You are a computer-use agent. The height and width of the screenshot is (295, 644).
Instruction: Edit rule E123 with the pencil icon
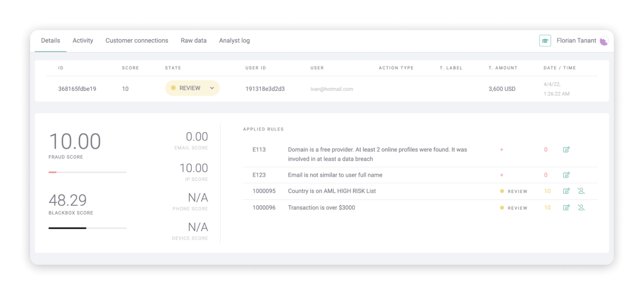click(566, 175)
